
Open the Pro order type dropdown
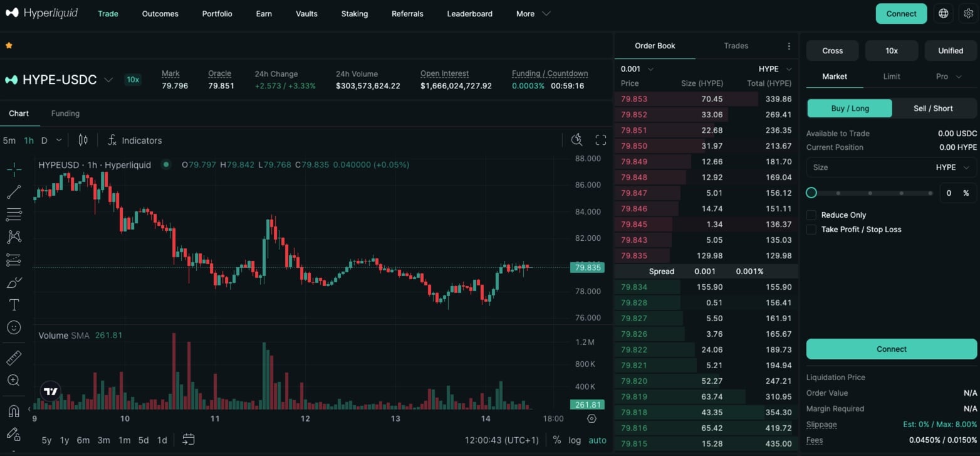pyautogui.click(x=948, y=77)
